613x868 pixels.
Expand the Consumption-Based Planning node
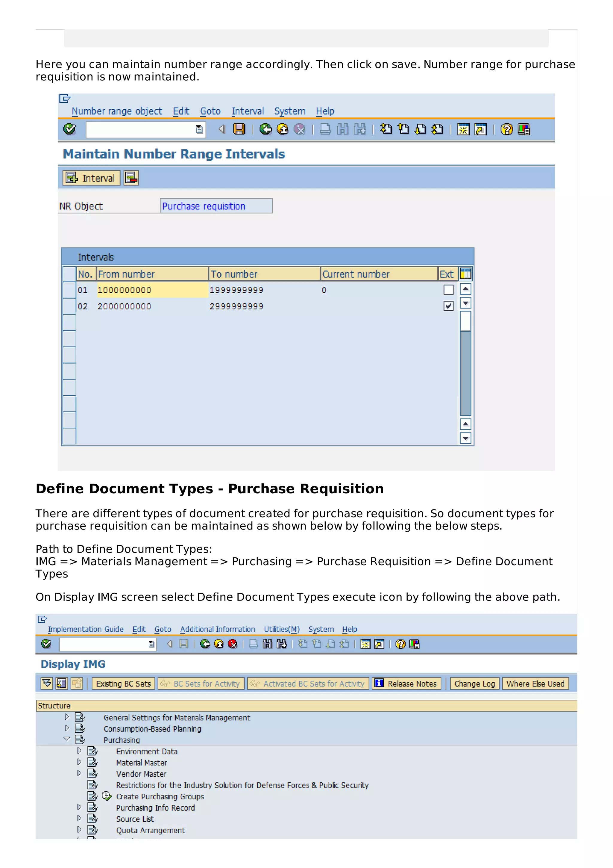pos(67,728)
